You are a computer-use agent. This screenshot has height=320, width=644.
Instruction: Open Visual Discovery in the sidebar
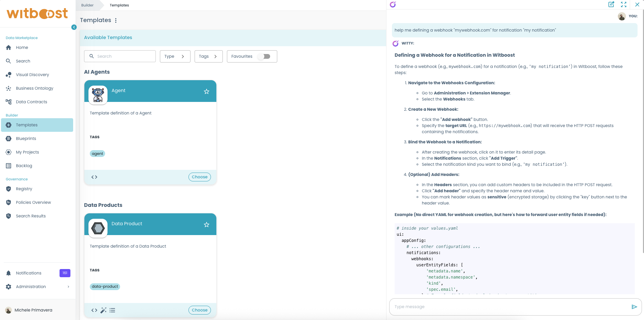coord(32,75)
